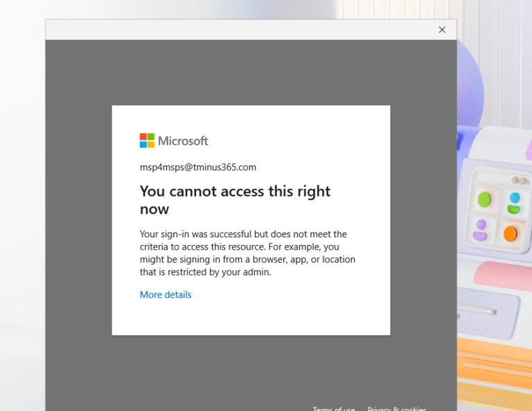Open the Terms of use link
The image size is (532, 411).
pyautogui.click(x=334, y=408)
